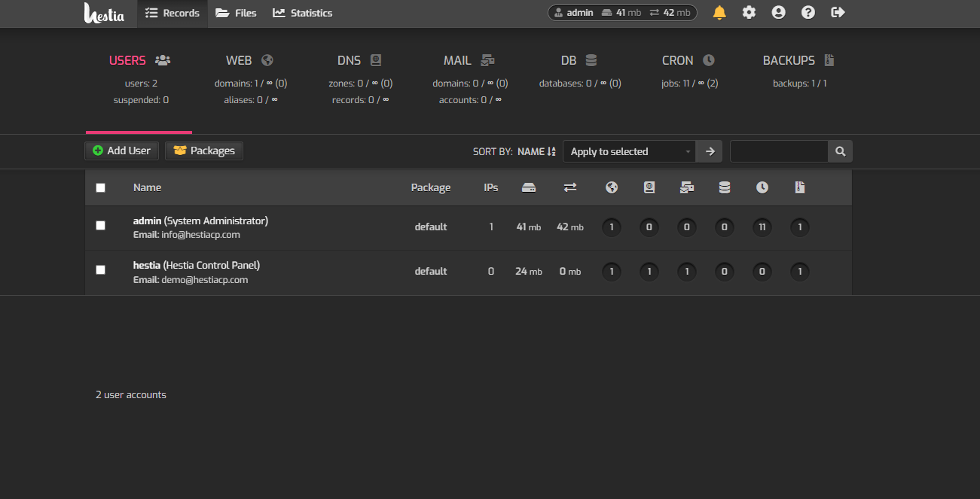Click the search input field
The width and height of the screenshot is (980, 499).
tap(779, 151)
